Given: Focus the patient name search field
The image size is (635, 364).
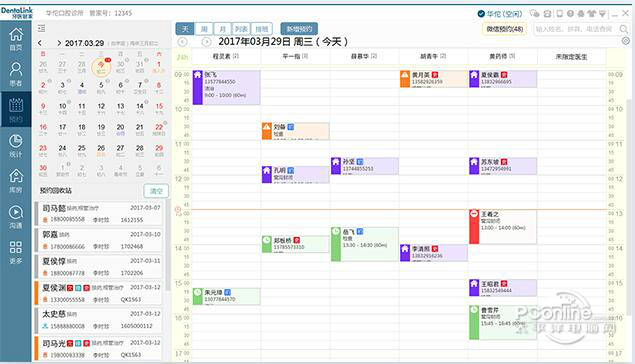Looking at the screenshot, I should [x=575, y=29].
